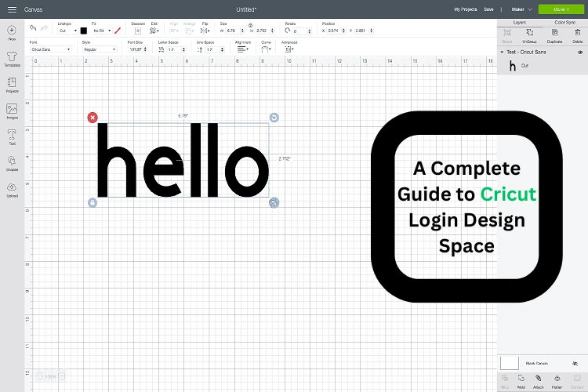Click the Untitled* project title
The image size is (588, 392).
click(x=246, y=9)
